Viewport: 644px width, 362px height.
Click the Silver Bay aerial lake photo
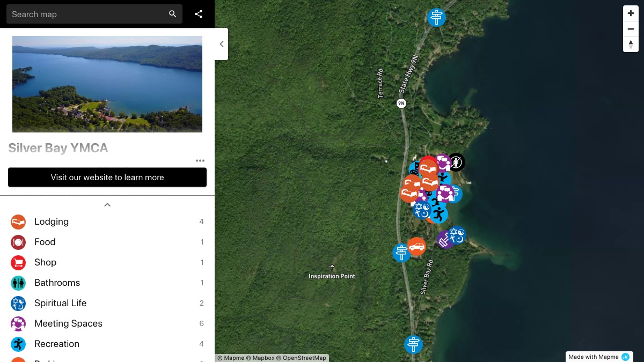tap(107, 84)
